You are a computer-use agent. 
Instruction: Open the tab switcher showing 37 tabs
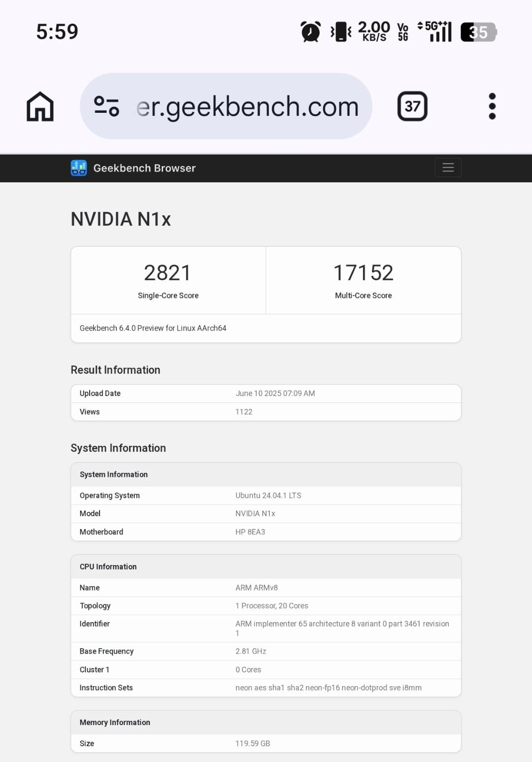coord(412,106)
